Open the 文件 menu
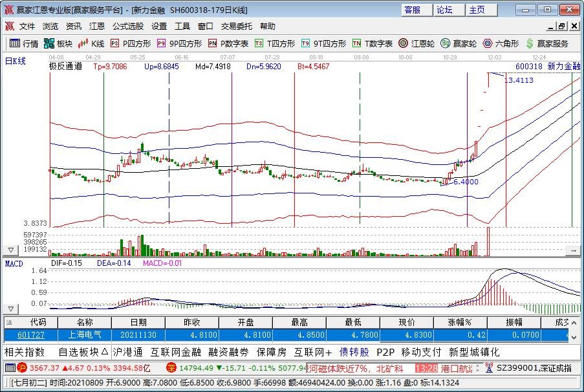 [x=27, y=26]
